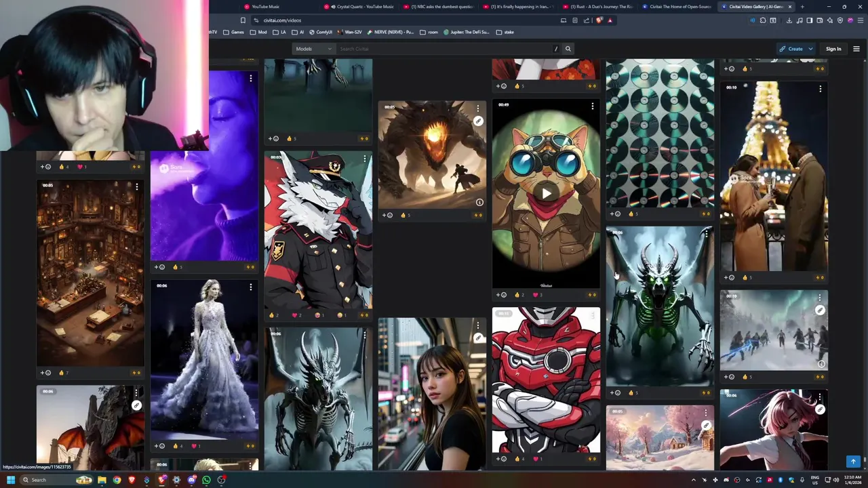Open a new browser tab
Image resolution: width=868 pixels, height=488 pixels.
click(802, 7)
